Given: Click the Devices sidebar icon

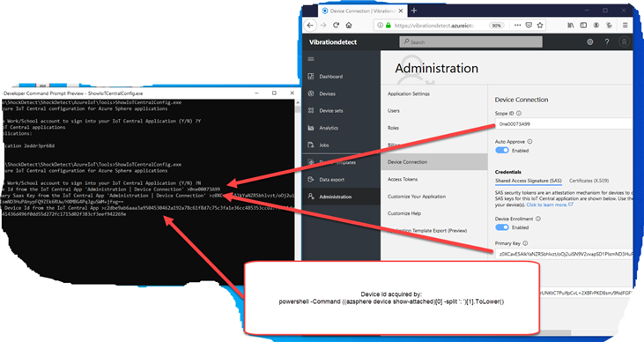Looking at the screenshot, I should click(x=311, y=93).
